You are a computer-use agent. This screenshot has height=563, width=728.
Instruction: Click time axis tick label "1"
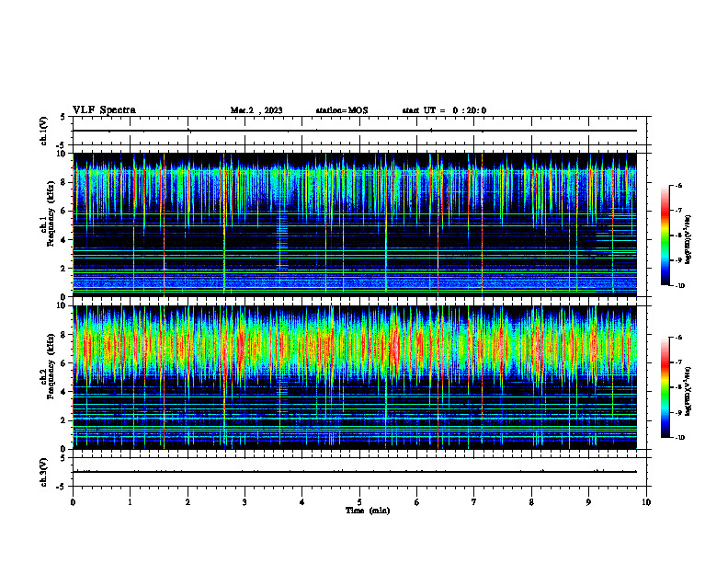point(131,502)
